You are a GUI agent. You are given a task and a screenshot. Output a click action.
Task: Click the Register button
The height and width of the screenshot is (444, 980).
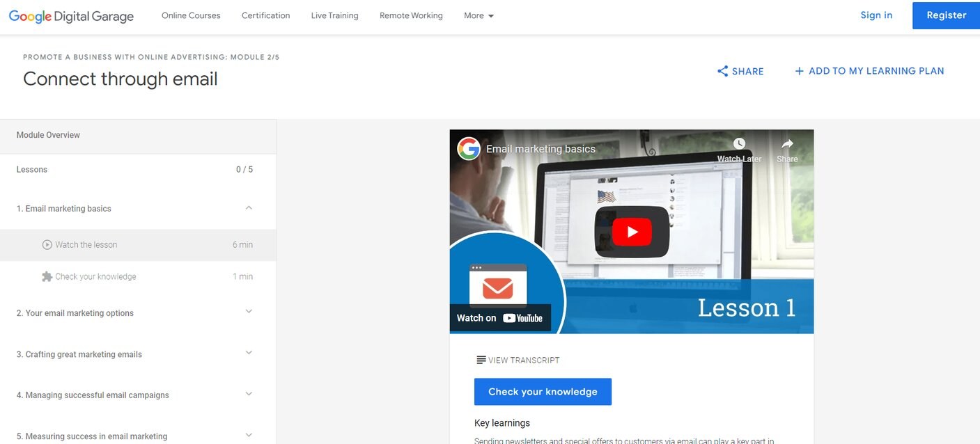pos(946,15)
